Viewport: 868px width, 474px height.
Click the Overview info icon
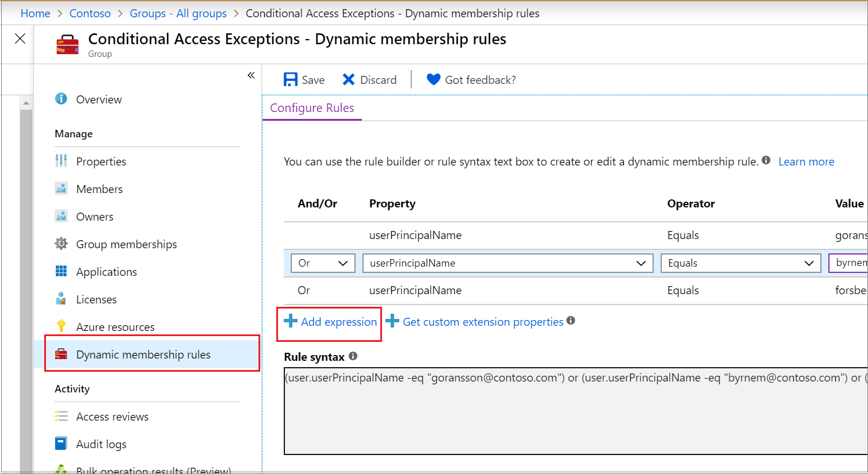click(61, 99)
